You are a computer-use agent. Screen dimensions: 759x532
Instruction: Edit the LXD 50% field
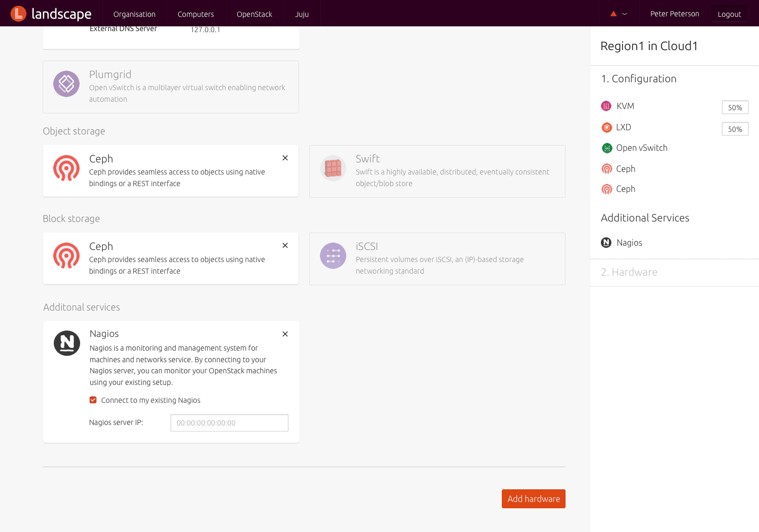tap(735, 129)
